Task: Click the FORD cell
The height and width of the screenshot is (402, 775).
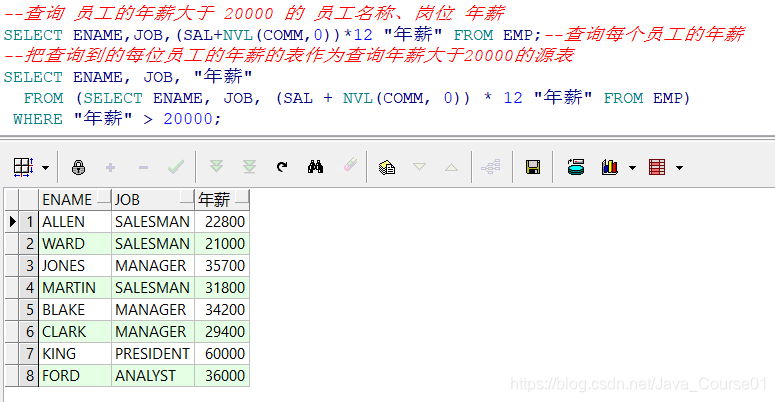Action: coord(75,376)
